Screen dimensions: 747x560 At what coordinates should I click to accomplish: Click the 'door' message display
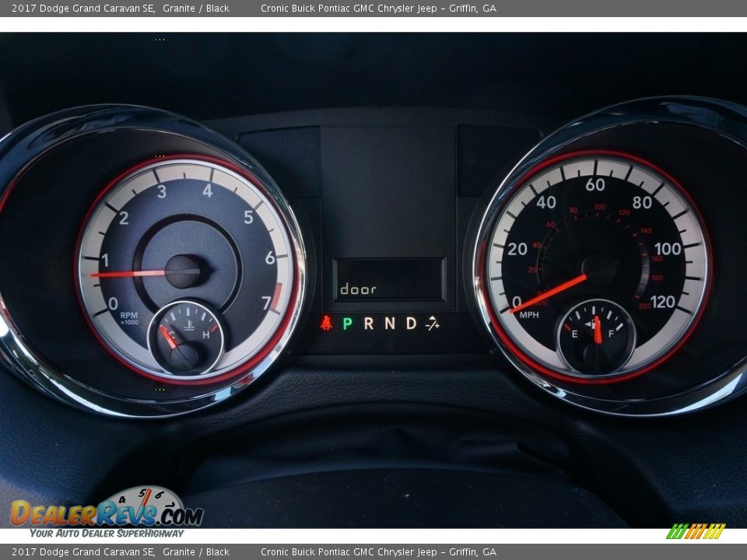(x=358, y=289)
